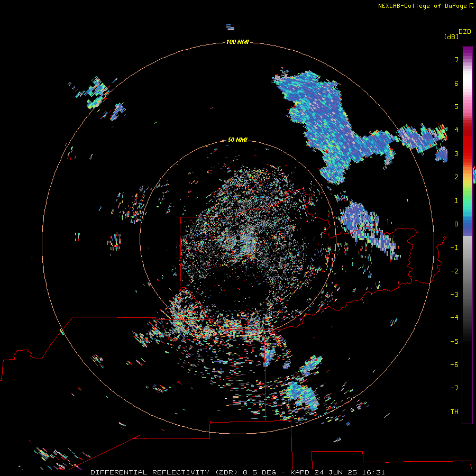Click the 50 NMI range ring label
This screenshot has width=476, height=476.
[x=237, y=140]
